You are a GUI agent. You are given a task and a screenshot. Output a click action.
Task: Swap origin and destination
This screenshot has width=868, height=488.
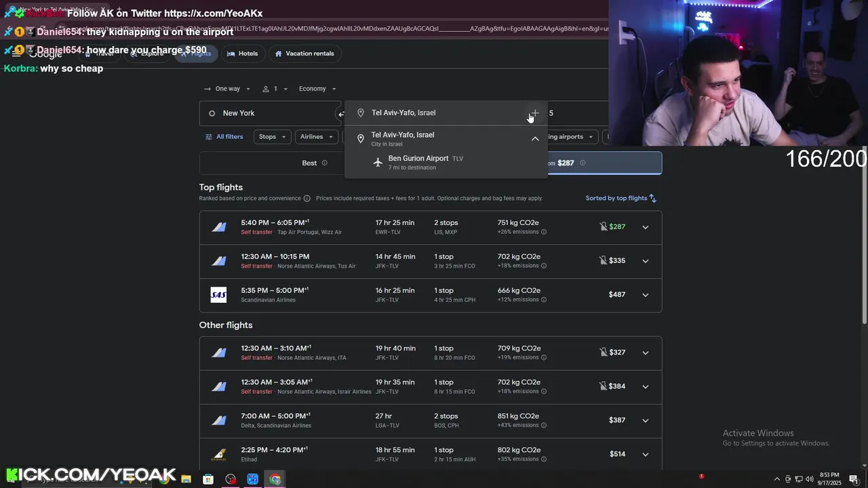tap(341, 114)
